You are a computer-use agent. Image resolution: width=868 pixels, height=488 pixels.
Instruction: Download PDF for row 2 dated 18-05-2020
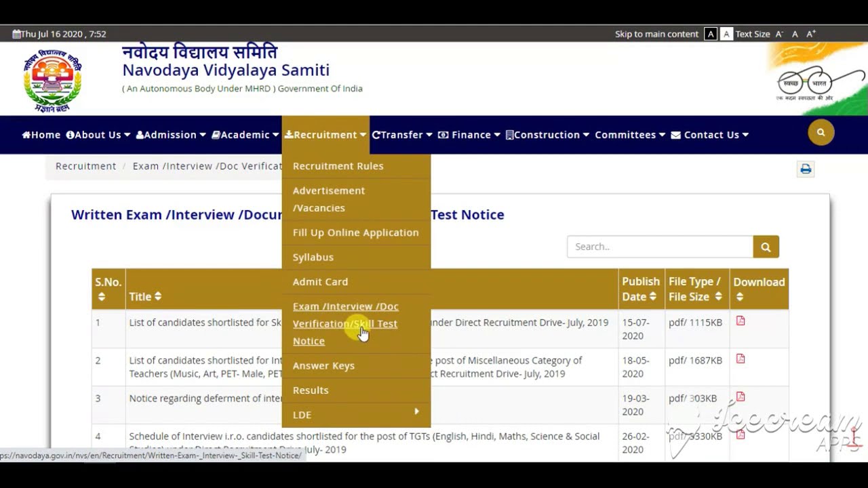741,359
